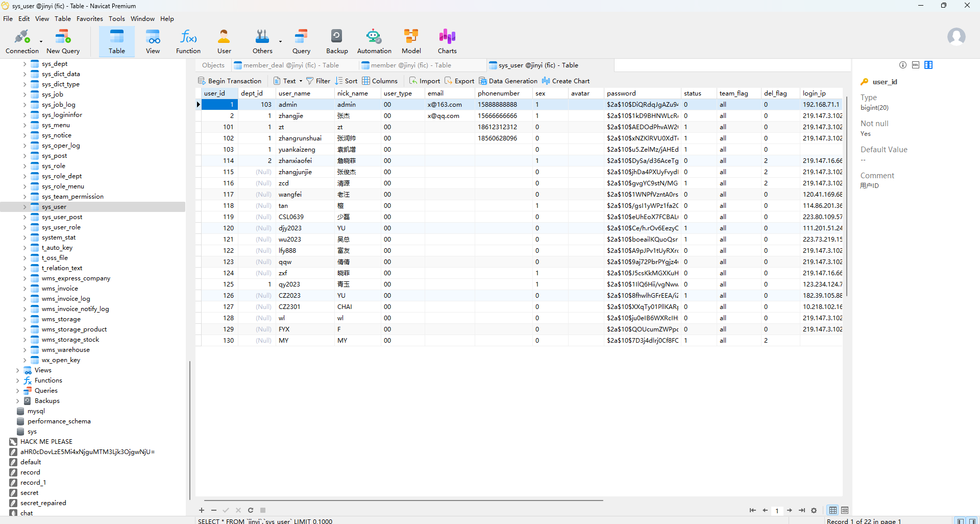The height and width of the screenshot is (524, 980).
Task: Expand the Functions tree node
Action: [x=17, y=380]
